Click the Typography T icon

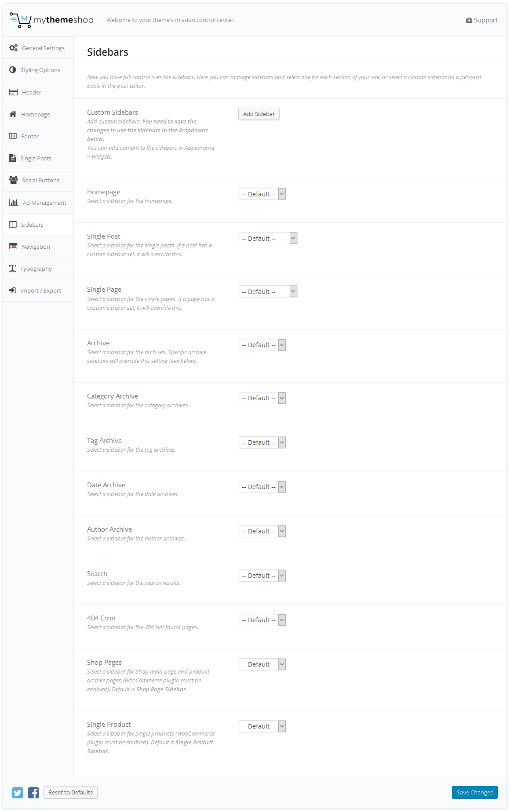coord(13,268)
